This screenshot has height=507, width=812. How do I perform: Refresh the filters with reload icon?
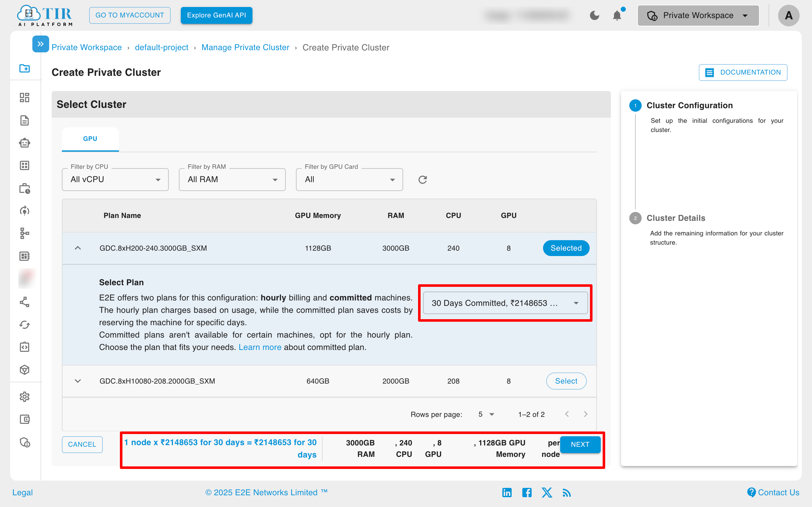(x=422, y=180)
